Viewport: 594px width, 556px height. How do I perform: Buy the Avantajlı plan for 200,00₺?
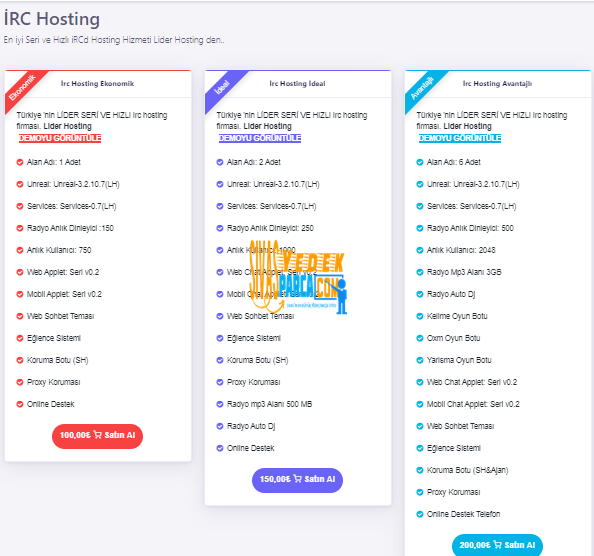[497, 545]
